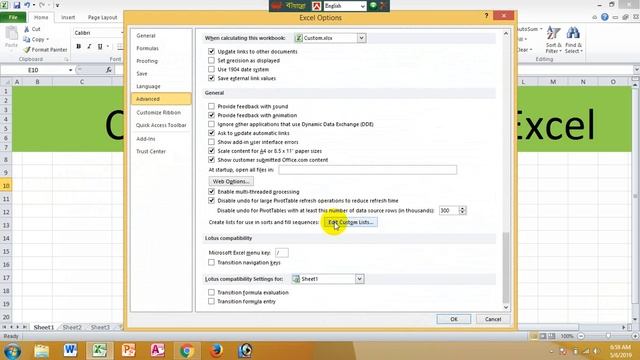Click the Edit Custom Lists button
Screen dimensions: 640x360
coord(350,222)
